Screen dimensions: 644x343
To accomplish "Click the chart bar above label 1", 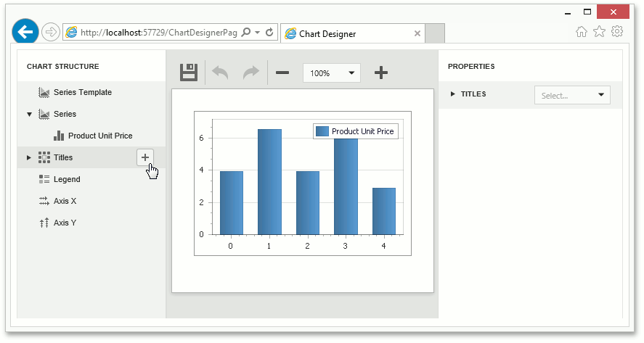I will (x=269, y=182).
